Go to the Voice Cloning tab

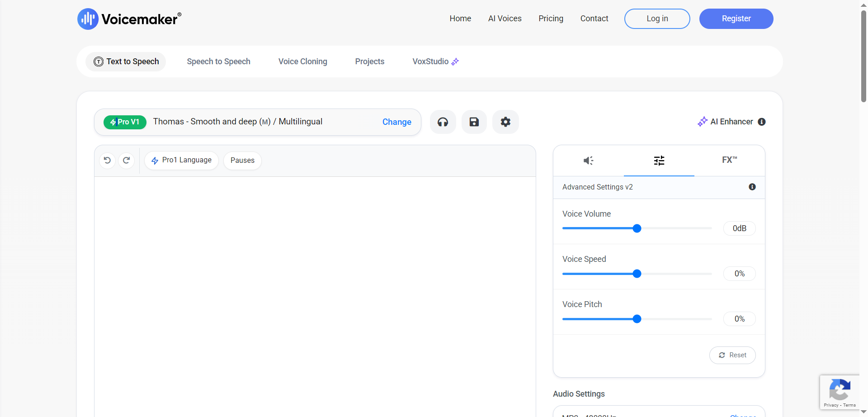303,62
